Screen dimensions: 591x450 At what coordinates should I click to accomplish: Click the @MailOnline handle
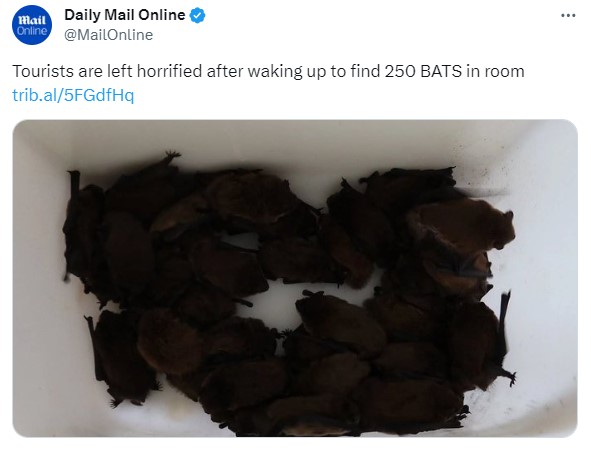tap(109, 35)
